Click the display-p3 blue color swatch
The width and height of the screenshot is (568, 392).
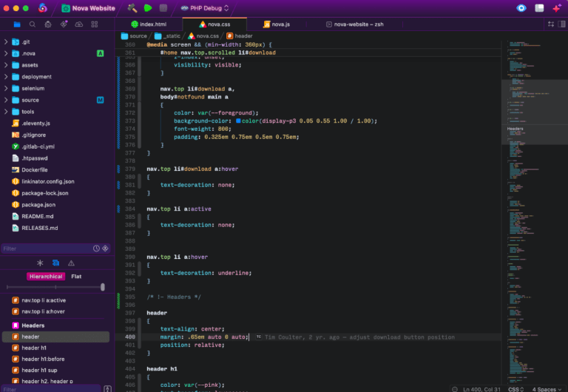(239, 121)
